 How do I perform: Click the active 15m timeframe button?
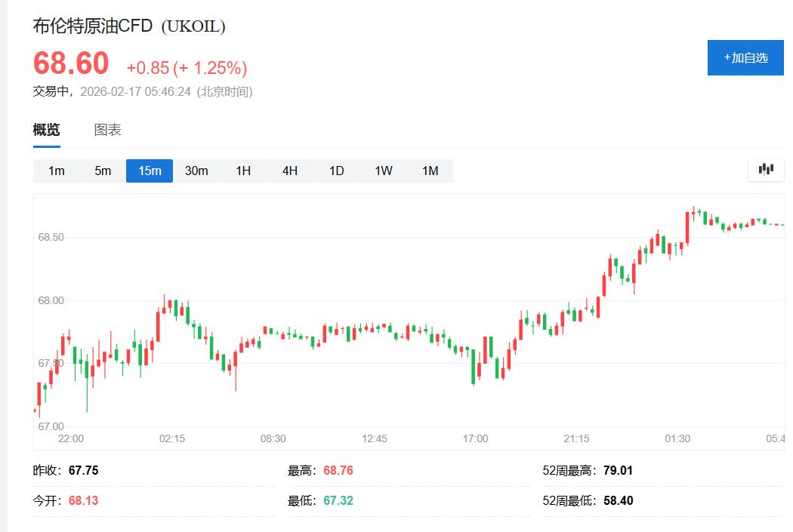pyautogui.click(x=149, y=171)
